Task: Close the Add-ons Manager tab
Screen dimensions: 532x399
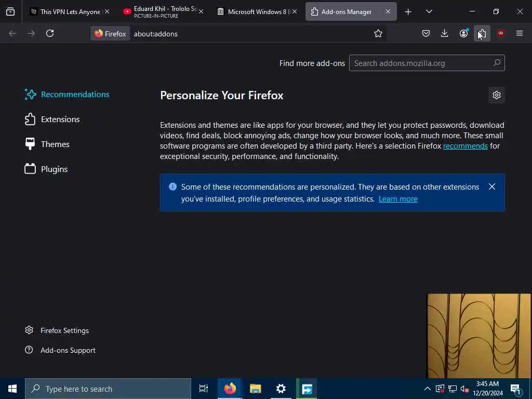Action: (x=388, y=11)
